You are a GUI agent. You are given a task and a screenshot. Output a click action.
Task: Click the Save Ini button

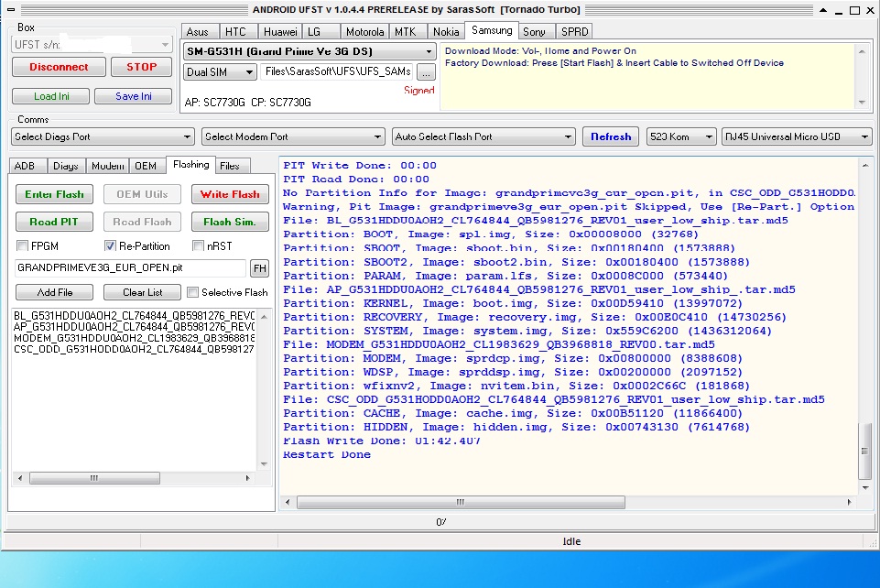pyautogui.click(x=134, y=96)
